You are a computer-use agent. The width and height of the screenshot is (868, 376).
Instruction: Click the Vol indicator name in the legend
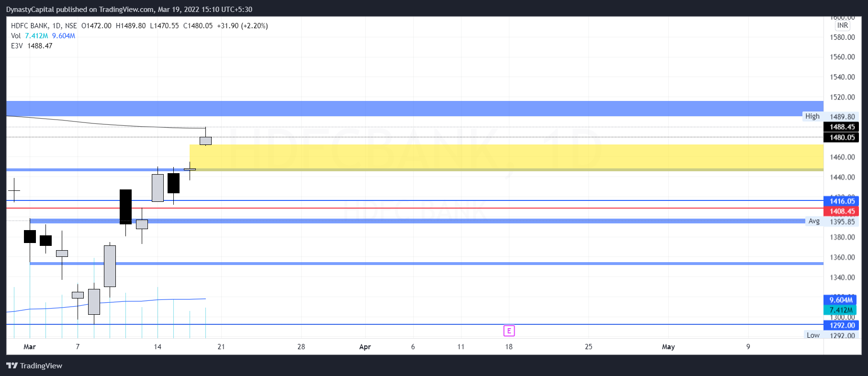click(16, 36)
